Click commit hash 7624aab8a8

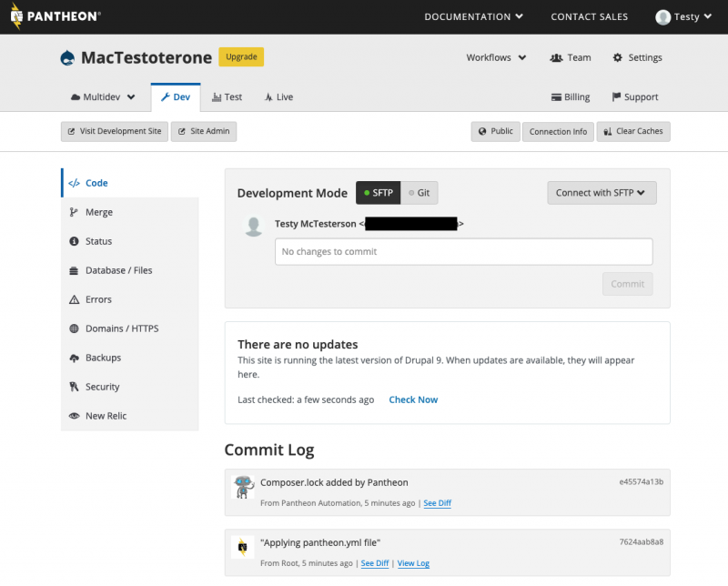642,542
